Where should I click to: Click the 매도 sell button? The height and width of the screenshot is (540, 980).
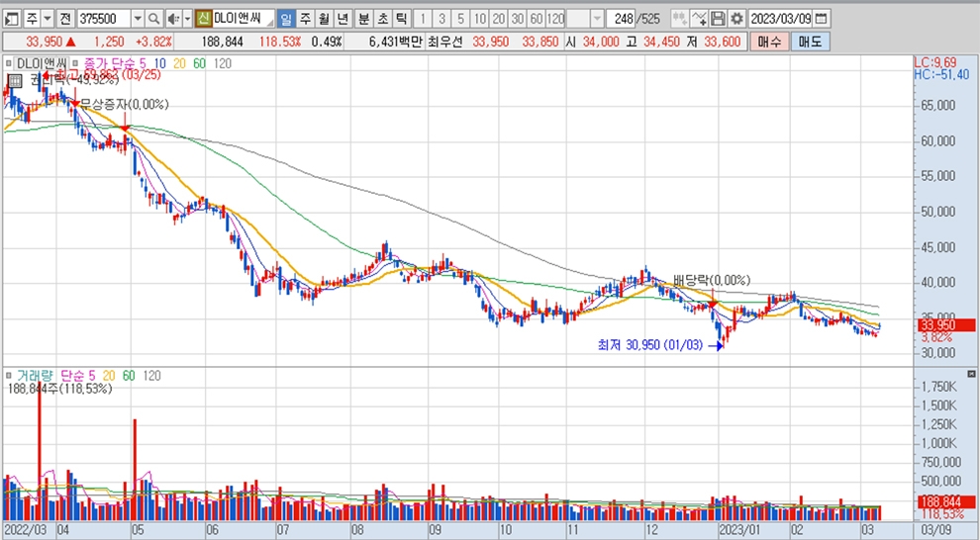pos(811,42)
